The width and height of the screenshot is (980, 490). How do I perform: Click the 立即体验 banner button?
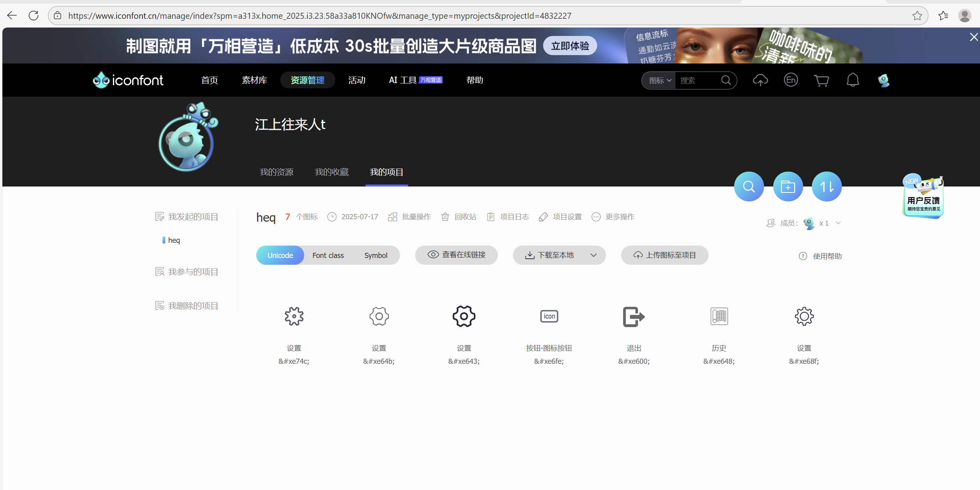point(569,45)
